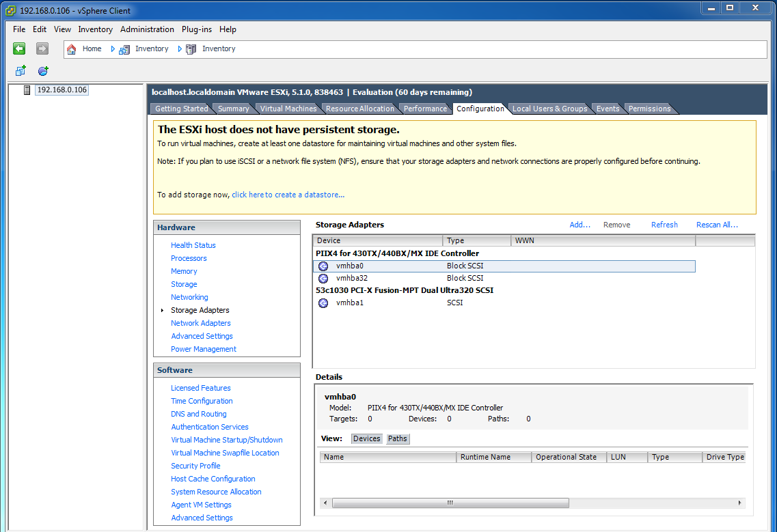Open Memory hardware link
The height and width of the screenshot is (532, 777).
(184, 271)
